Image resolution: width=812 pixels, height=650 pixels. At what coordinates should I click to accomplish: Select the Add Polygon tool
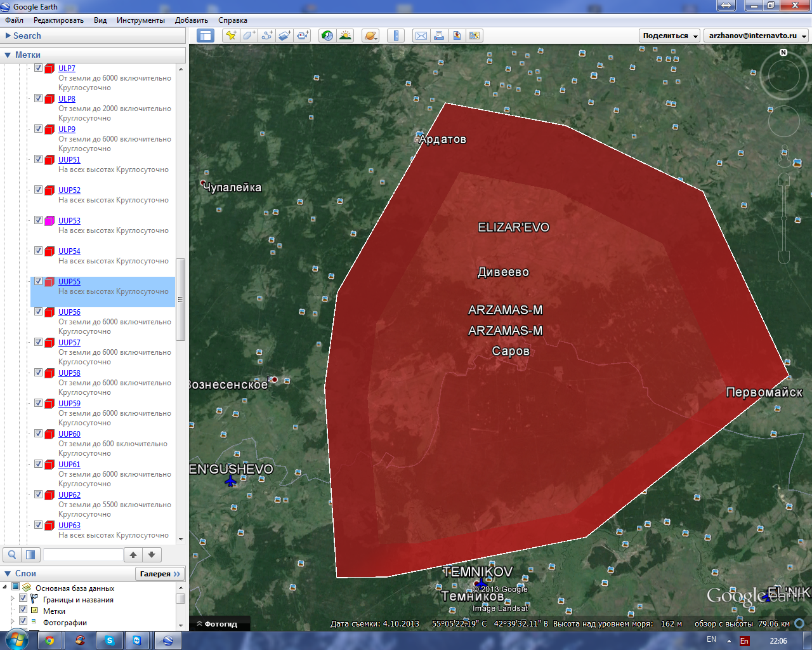click(249, 36)
